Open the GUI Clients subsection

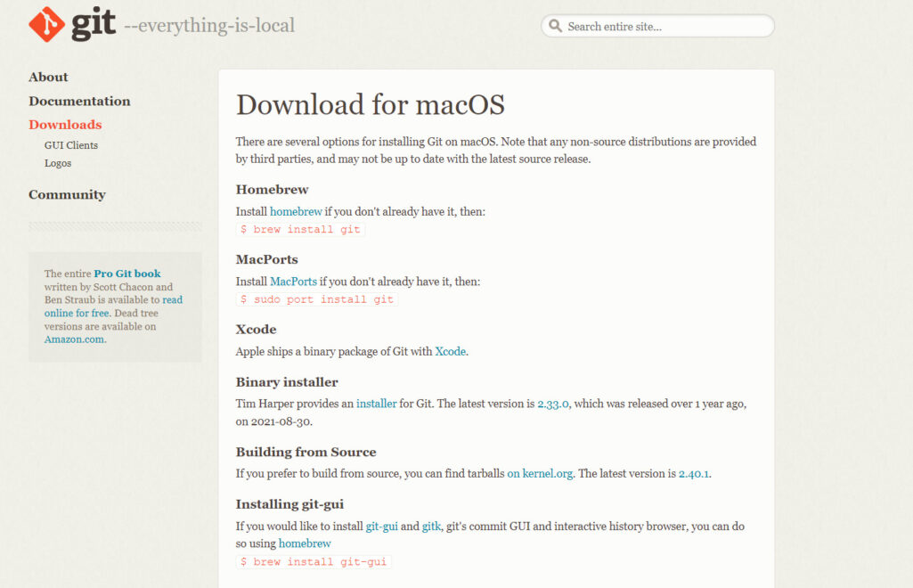click(x=71, y=145)
